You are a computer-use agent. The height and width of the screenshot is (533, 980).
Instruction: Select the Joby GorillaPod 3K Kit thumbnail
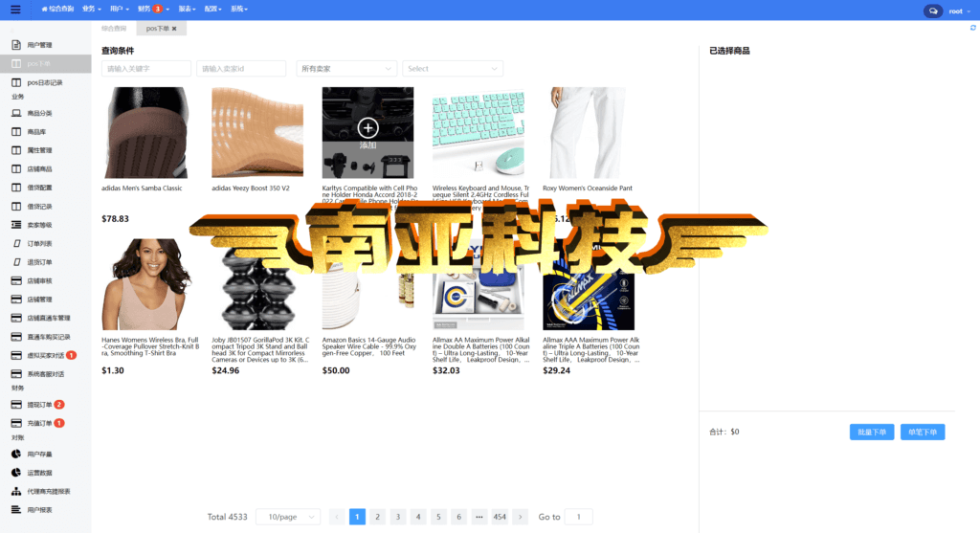pos(257,284)
